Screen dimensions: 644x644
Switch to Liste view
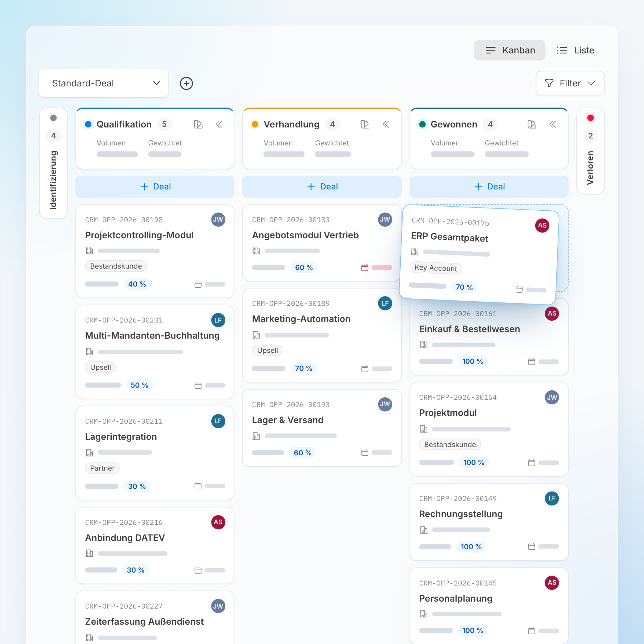(x=576, y=50)
